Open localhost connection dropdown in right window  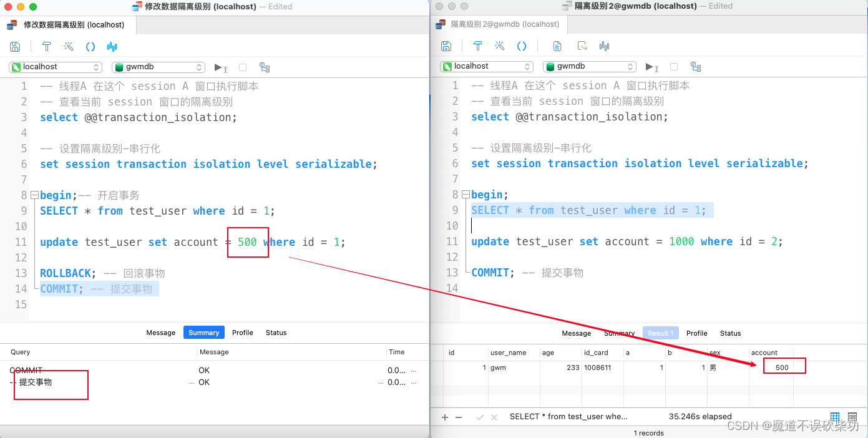pos(487,66)
